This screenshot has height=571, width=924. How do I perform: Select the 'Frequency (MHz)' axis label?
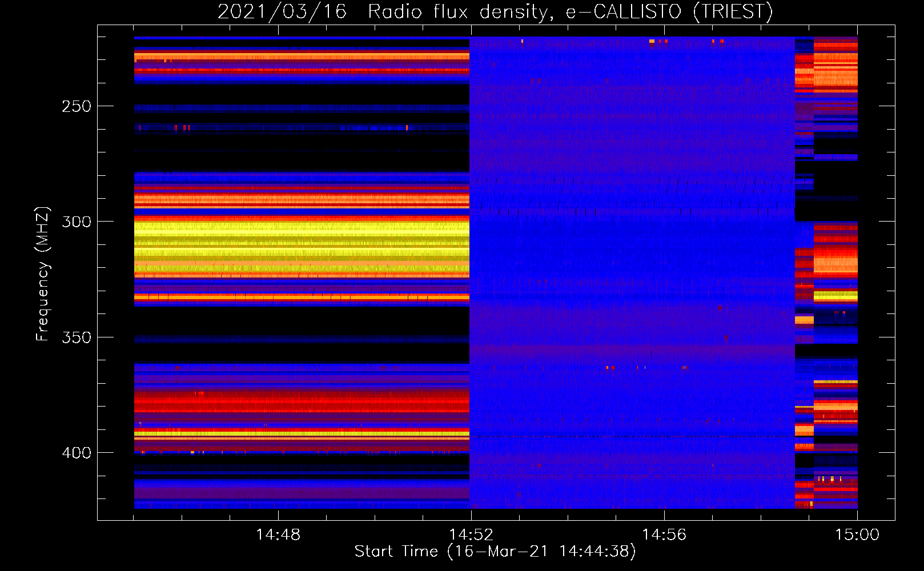click(43, 274)
